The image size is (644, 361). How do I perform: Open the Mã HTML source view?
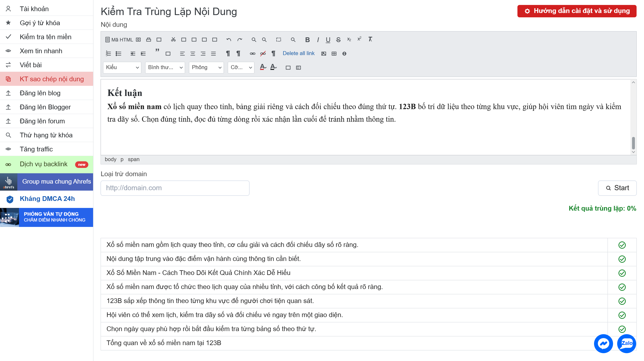point(119,39)
